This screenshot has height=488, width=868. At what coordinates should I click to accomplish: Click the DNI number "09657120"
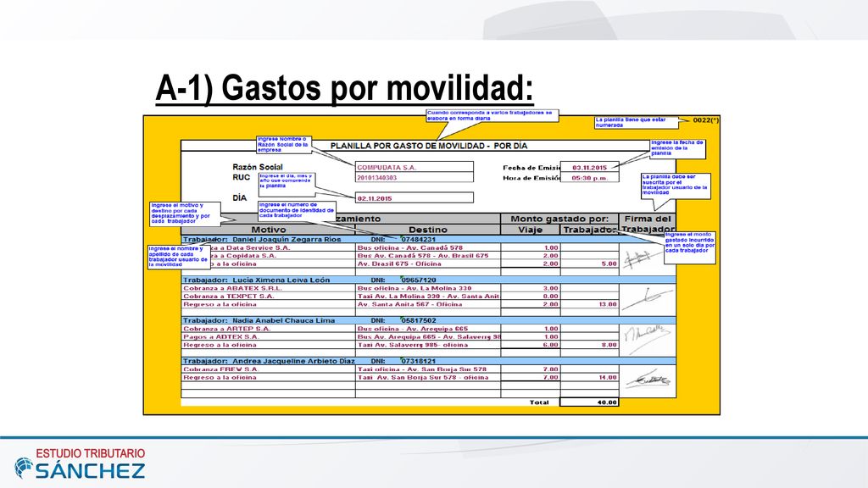(418, 280)
